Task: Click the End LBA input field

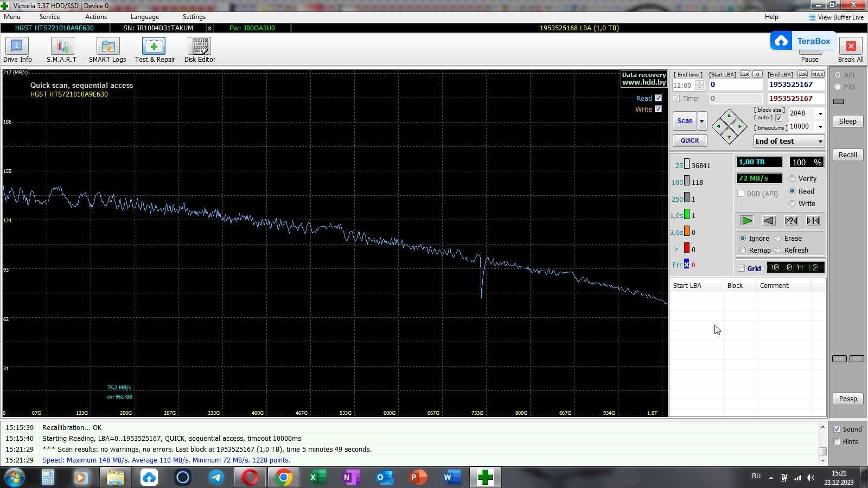Action: (796, 85)
